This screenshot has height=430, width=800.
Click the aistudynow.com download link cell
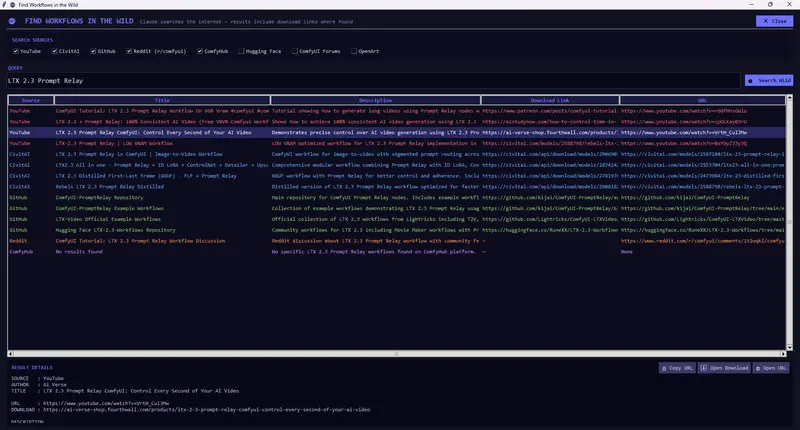tap(549, 121)
